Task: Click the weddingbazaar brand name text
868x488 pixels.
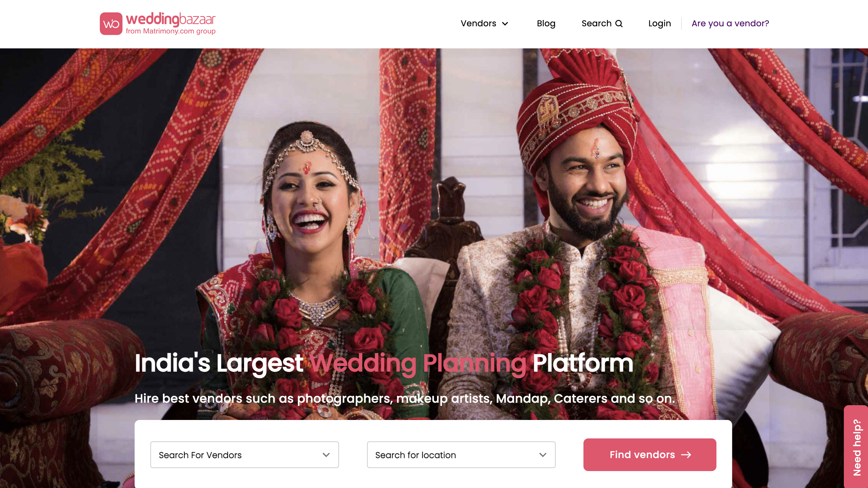Action: pyautogui.click(x=170, y=19)
